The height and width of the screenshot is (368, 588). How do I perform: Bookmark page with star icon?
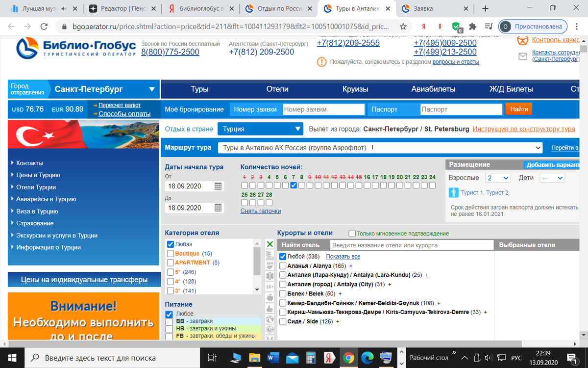[403, 26]
